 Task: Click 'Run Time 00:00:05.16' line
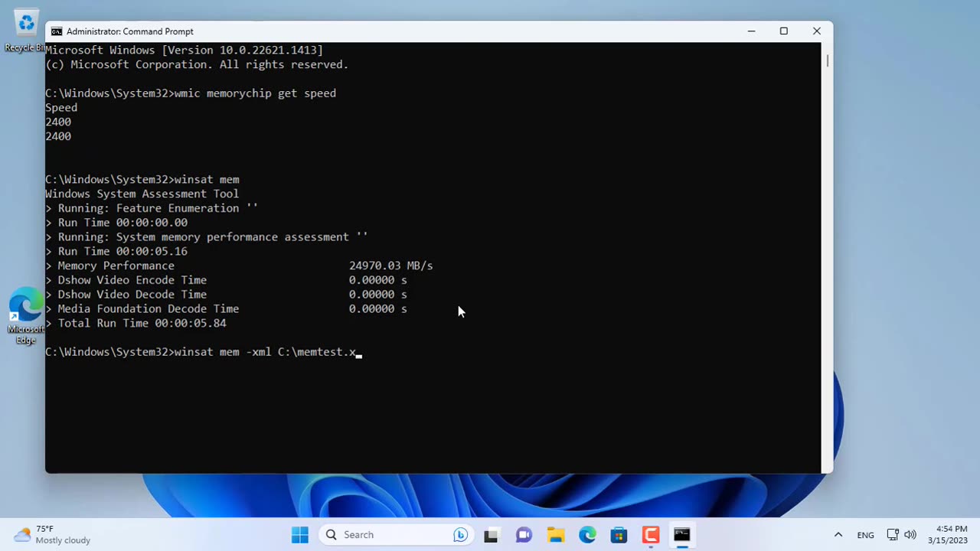coord(116,251)
